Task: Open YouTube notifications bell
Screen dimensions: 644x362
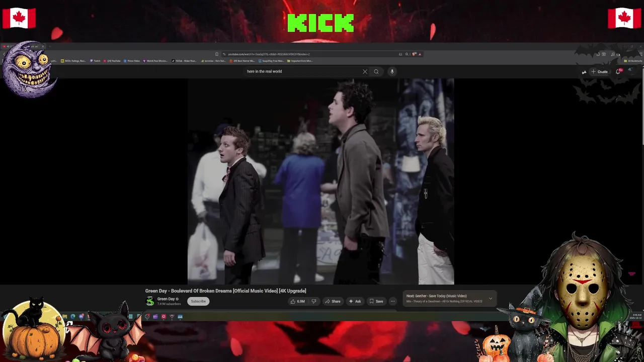Action: (x=618, y=71)
